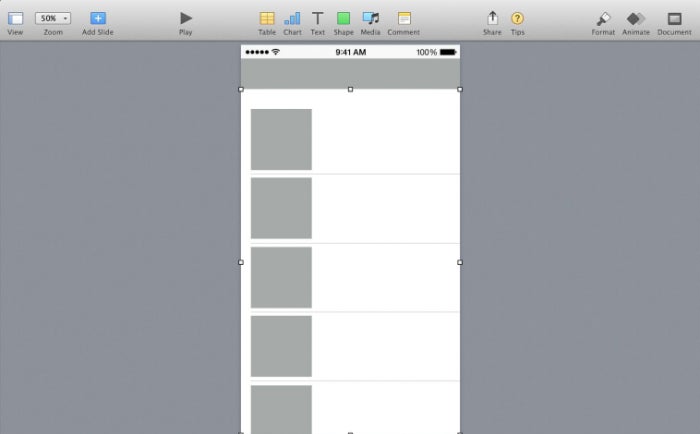
Task: Add a Text box using the T icon
Action: click(317, 18)
